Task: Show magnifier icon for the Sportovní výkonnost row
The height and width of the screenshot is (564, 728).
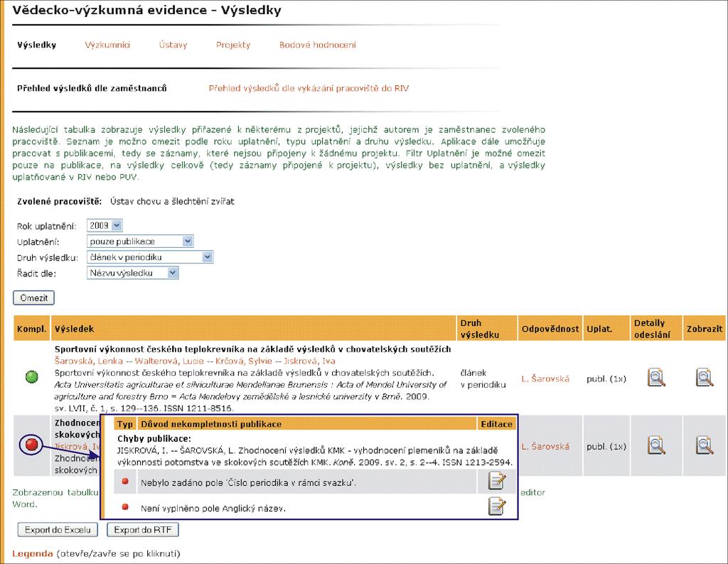Action: 705,378
